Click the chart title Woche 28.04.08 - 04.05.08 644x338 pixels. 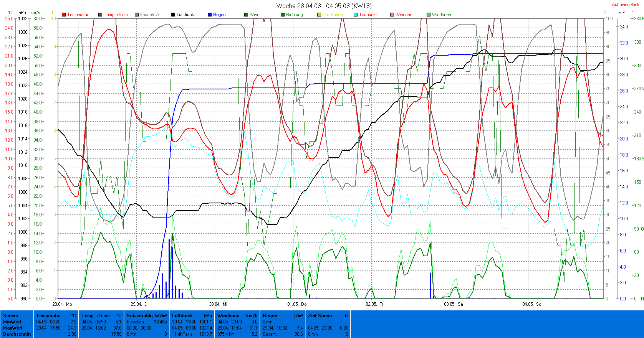tap(324, 6)
